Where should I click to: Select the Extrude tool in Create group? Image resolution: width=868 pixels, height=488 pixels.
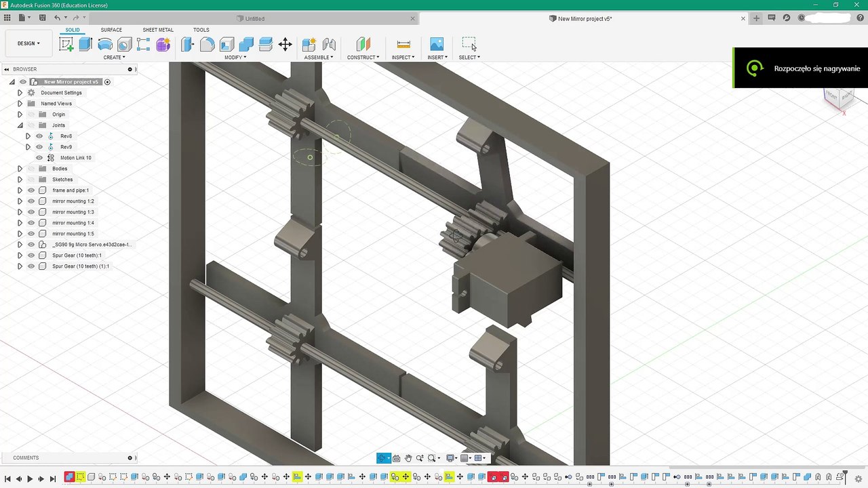tap(85, 45)
